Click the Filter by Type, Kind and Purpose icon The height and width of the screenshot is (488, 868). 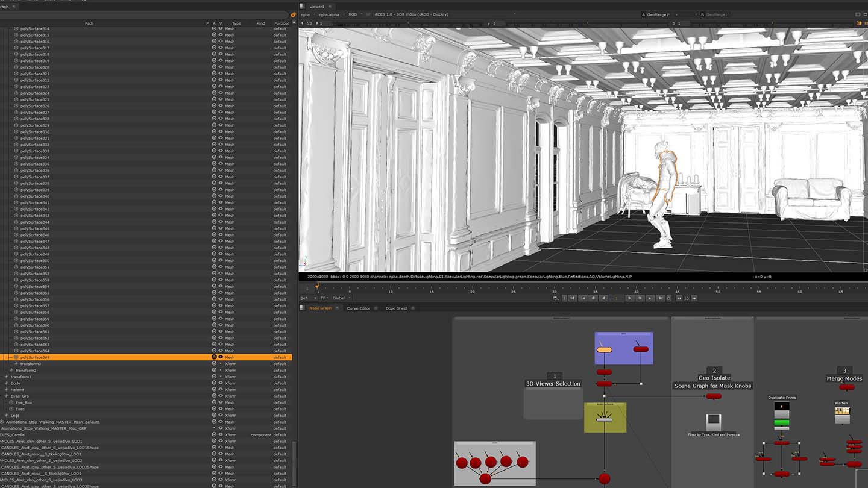click(x=714, y=422)
